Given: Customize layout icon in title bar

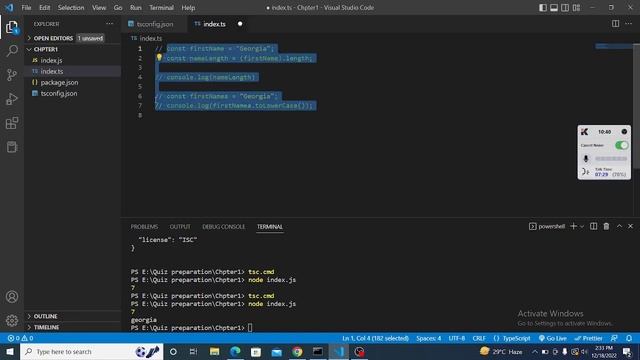Looking at the screenshot, I should (576, 8).
